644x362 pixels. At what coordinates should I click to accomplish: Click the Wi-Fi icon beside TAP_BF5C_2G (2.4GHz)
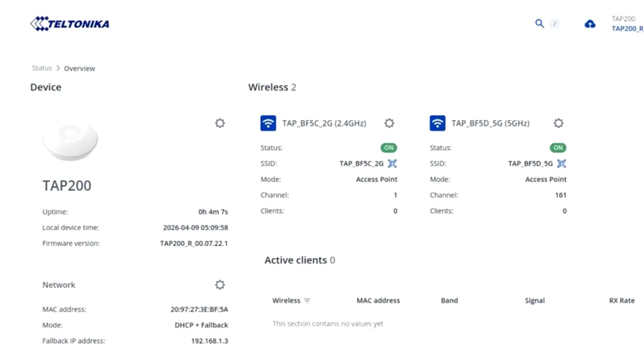(x=268, y=123)
